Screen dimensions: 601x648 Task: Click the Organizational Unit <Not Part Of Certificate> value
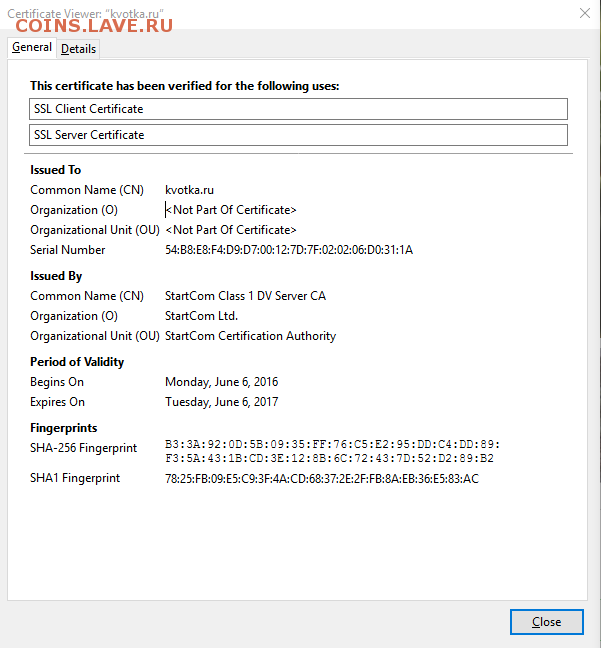pyautogui.click(x=231, y=230)
